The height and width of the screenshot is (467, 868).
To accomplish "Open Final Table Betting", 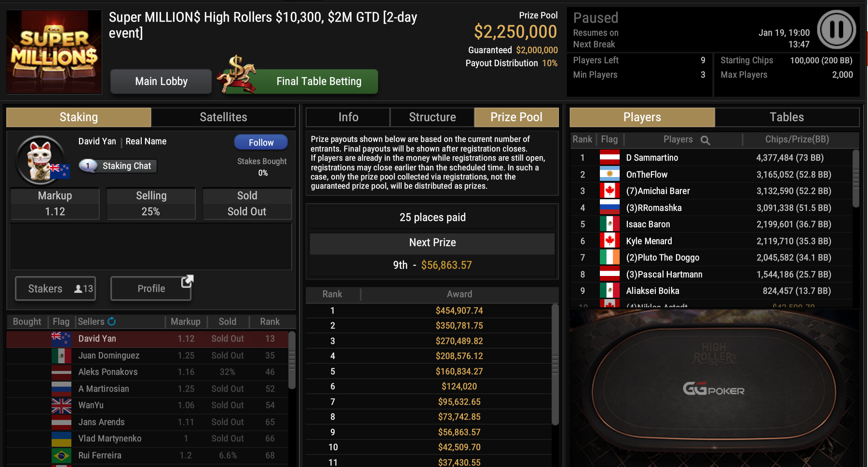I will [x=319, y=82].
